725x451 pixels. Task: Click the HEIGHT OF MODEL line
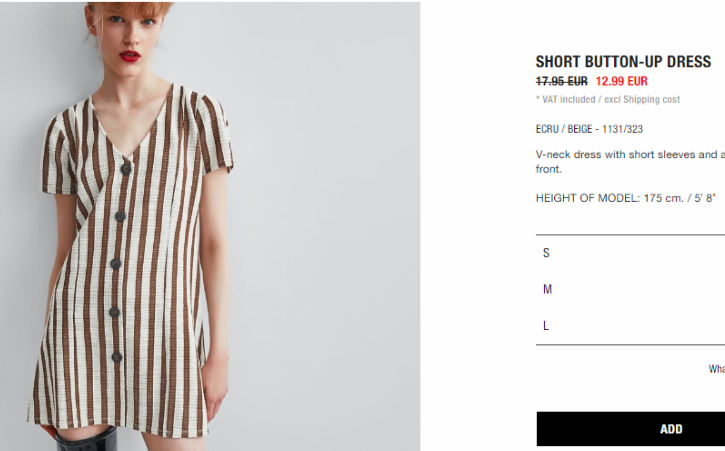(x=626, y=198)
